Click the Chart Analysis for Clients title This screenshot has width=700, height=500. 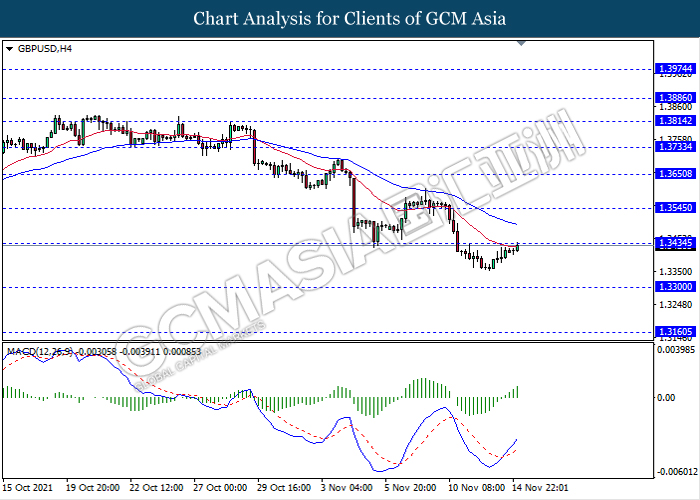(350, 19)
